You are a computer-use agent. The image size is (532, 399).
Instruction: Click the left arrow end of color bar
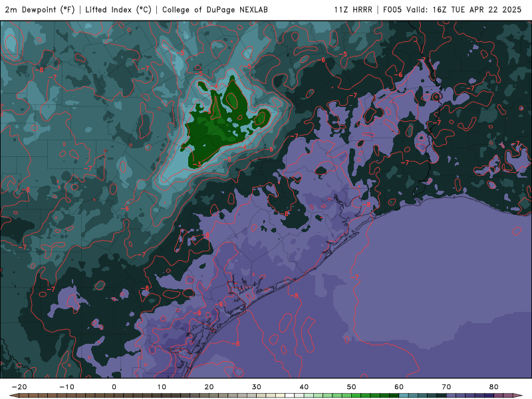(x=13, y=396)
